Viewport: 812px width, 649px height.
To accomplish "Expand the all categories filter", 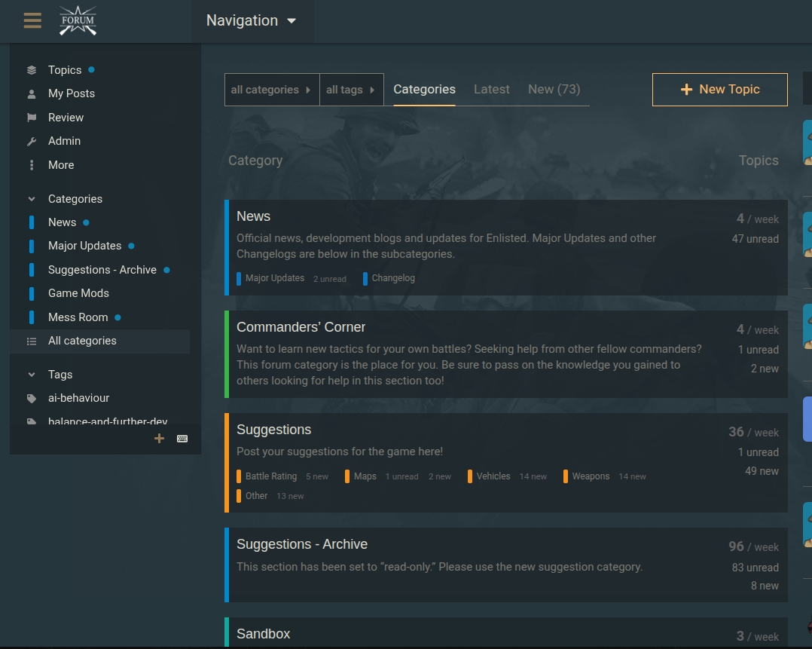I will pyautogui.click(x=271, y=90).
